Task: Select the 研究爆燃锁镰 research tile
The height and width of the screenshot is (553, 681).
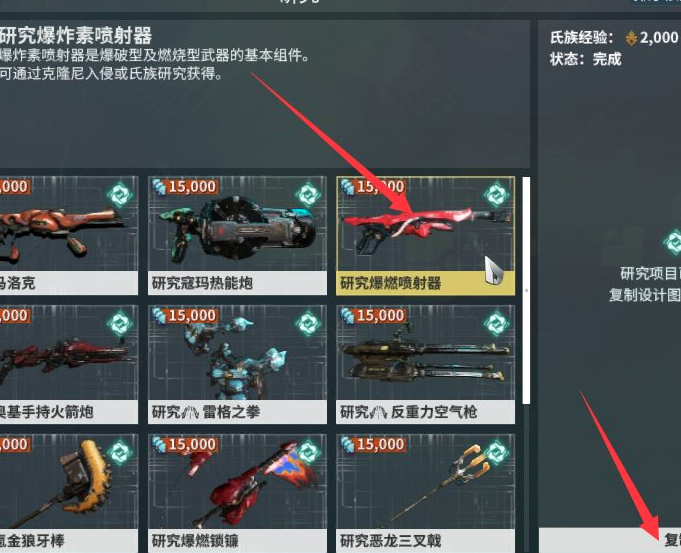Action: pyautogui.click(x=237, y=493)
